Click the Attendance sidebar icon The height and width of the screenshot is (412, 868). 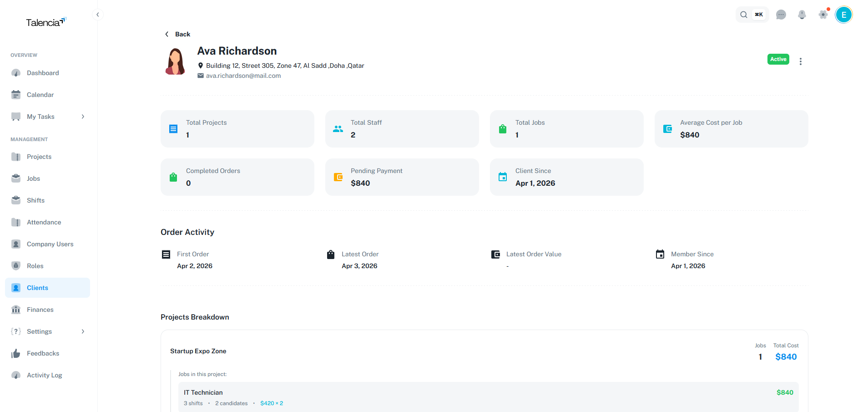[15, 222]
